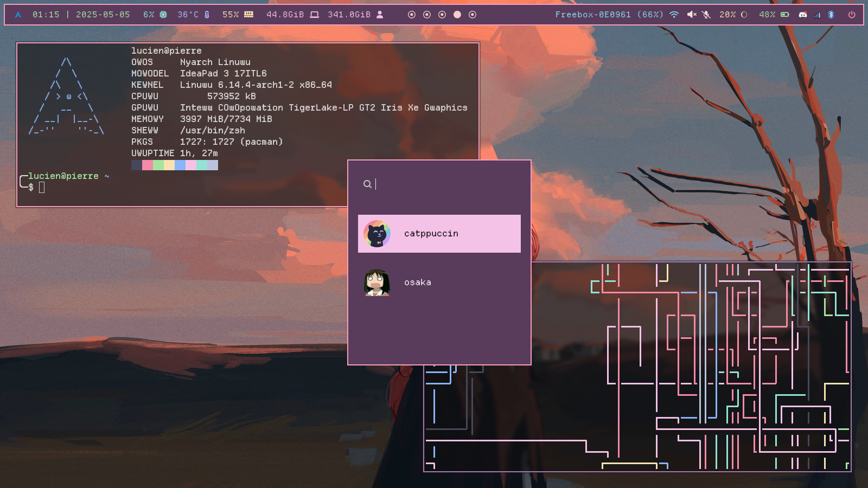Image resolution: width=868 pixels, height=488 pixels.
Task: Click kernel 'Linuwu 6.14.4-arch1-2 x86_64' text
Action: click(x=256, y=85)
